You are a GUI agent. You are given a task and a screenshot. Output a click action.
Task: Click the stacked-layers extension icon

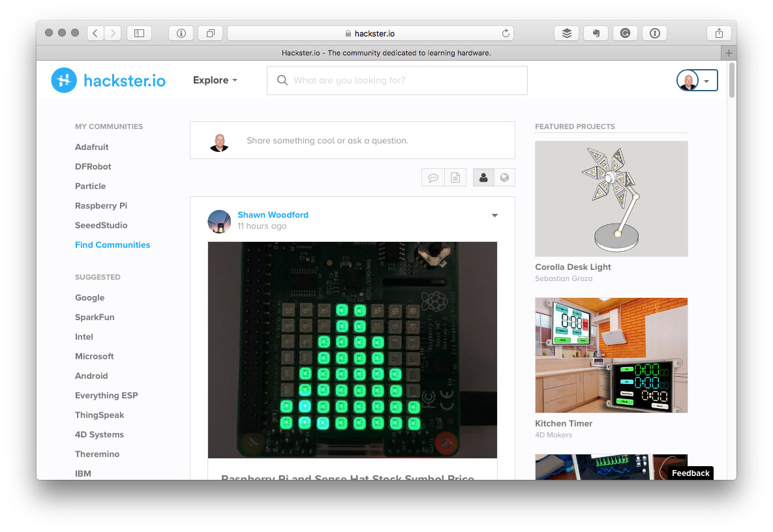(x=566, y=33)
